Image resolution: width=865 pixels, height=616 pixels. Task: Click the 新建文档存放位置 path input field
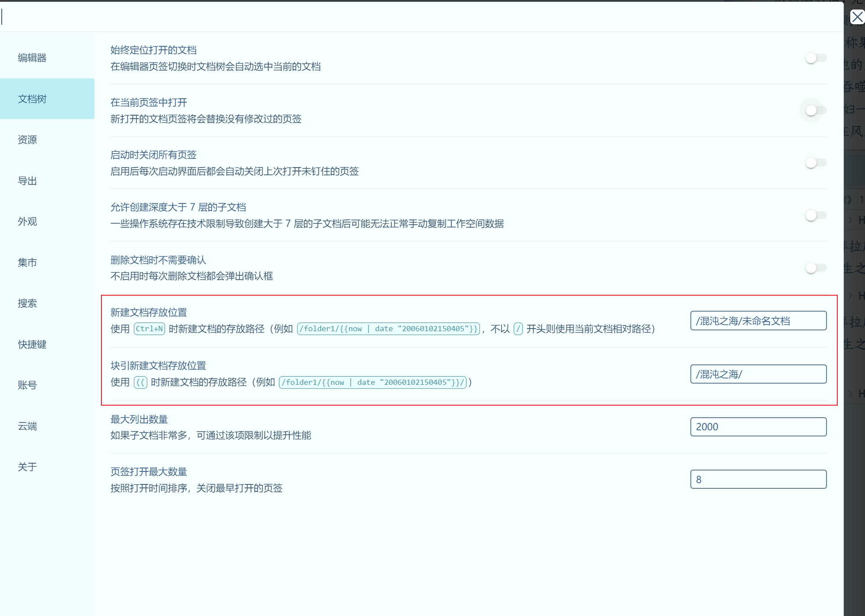click(x=758, y=321)
